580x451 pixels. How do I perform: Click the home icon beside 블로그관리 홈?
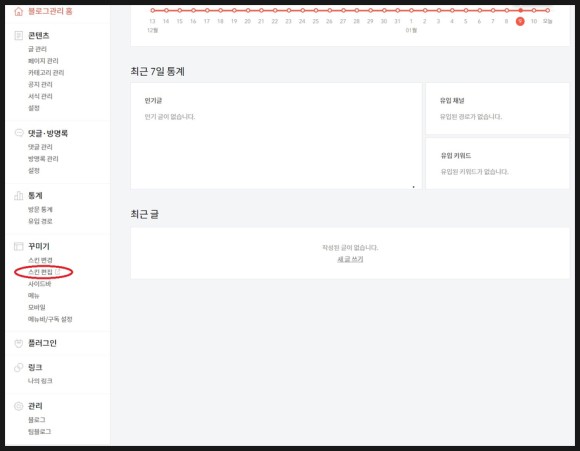pos(18,11)
